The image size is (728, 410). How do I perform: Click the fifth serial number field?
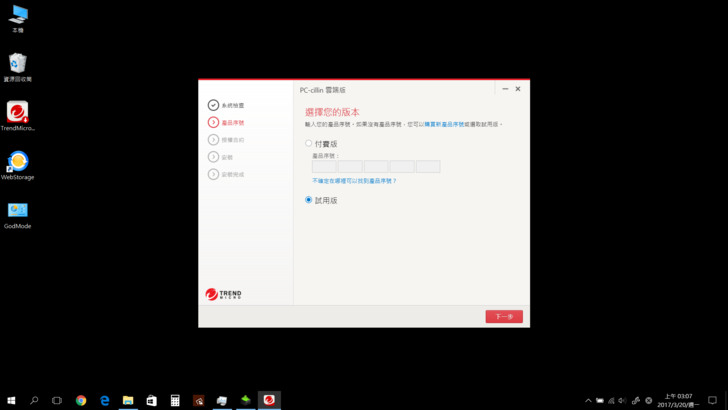point(428,167)
